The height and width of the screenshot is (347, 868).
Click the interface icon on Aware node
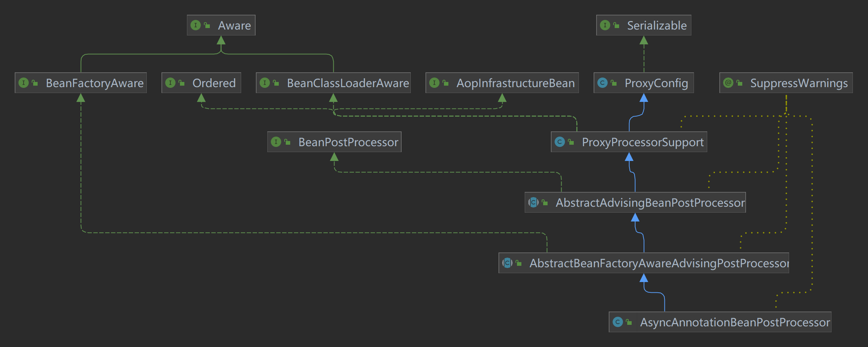[x=195, y=25]
